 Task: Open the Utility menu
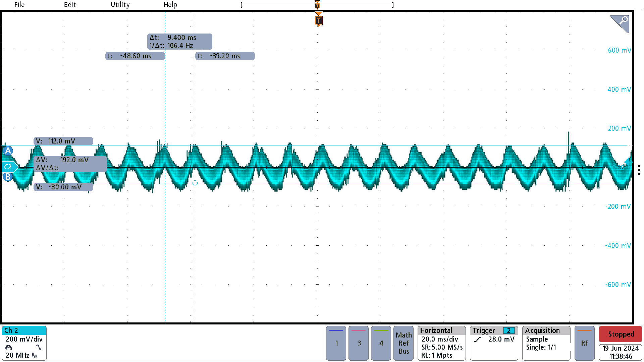coord(120,5)
